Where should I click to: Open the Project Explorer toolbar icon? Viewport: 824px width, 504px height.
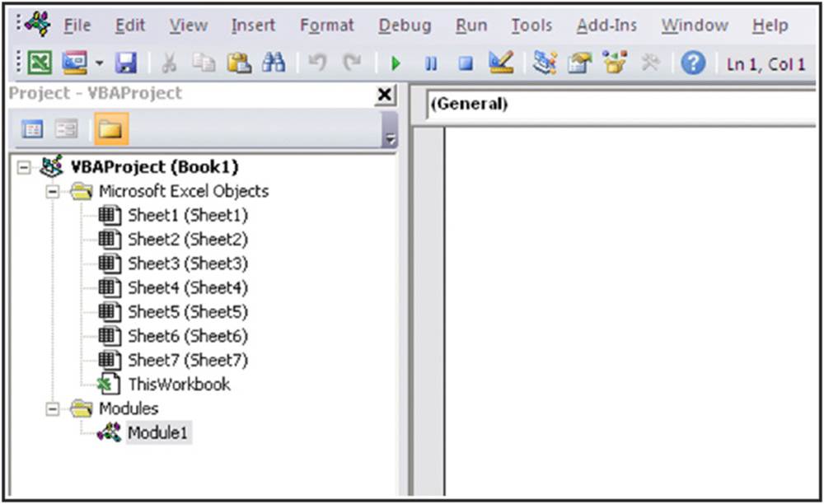pos(545,63)
